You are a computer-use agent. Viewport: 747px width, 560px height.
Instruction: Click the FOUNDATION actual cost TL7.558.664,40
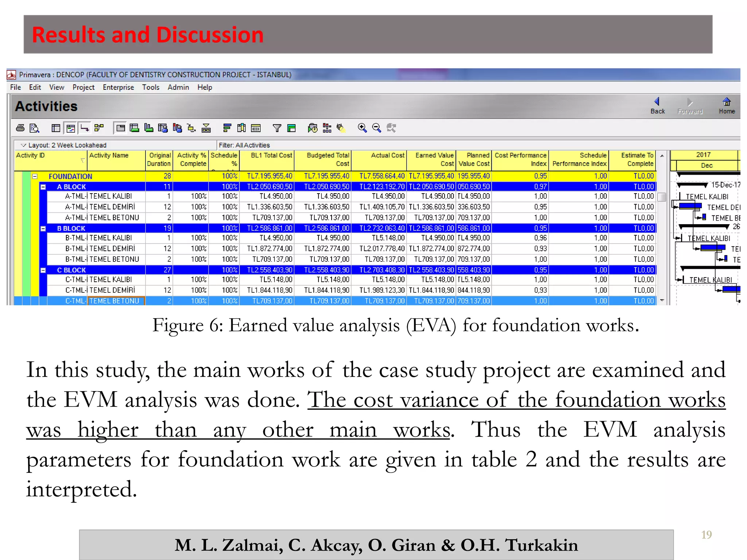382,176
